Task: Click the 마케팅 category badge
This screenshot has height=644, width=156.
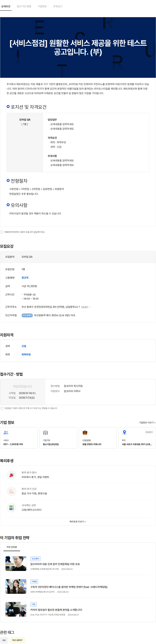Action: (x=34, y=581)
